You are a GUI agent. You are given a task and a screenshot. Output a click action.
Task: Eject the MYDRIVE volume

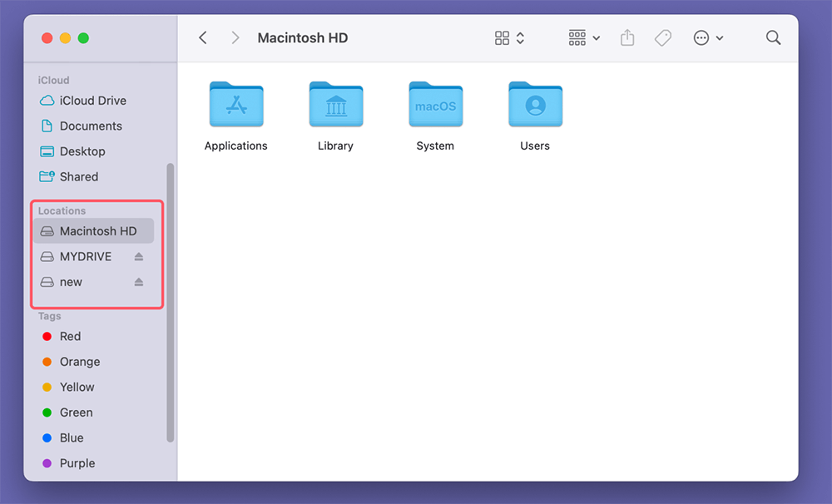[139, 257]
